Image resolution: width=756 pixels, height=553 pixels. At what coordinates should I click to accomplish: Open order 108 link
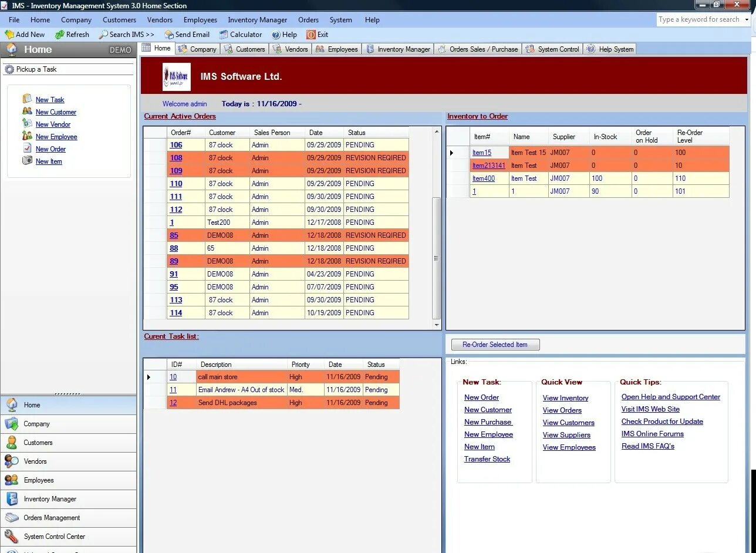176,158
